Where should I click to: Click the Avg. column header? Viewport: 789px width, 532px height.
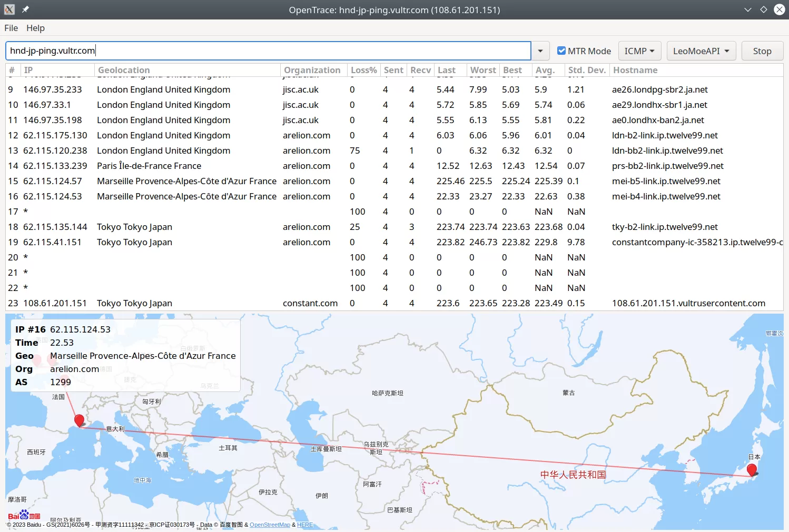[x=547, y=69]
